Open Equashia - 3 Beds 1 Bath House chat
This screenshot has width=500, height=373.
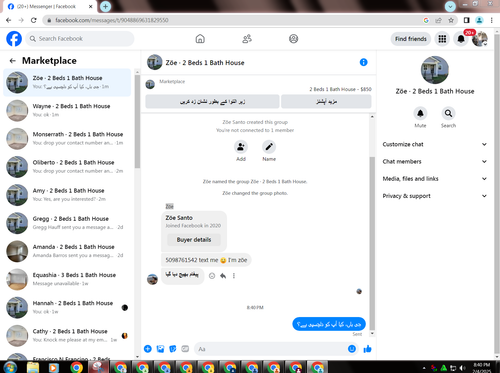(67, 279)
